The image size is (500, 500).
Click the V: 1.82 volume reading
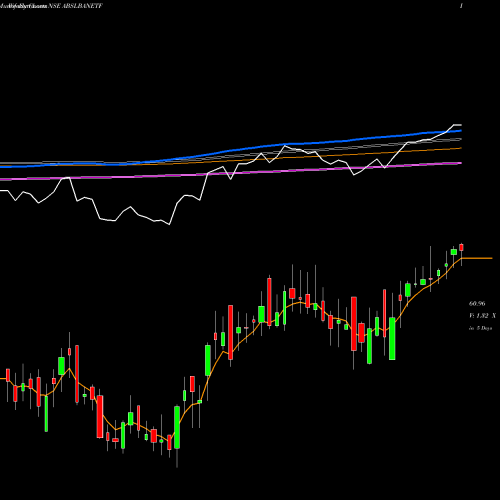(482, 316)
